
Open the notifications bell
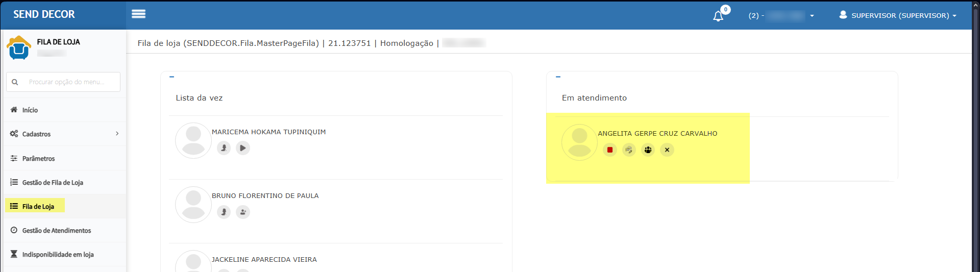coord(718,16)
